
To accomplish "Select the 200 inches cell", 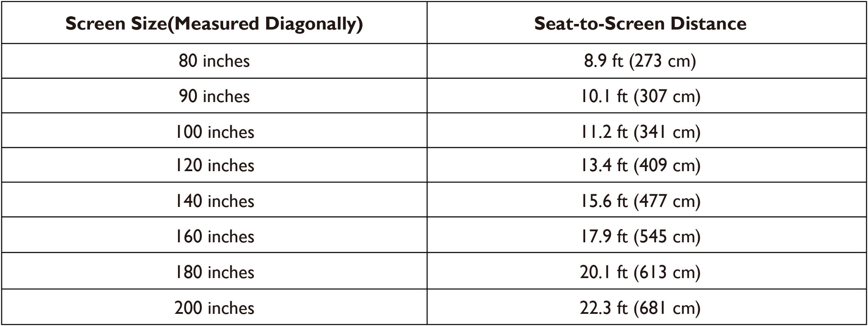I will pos(214,307).
